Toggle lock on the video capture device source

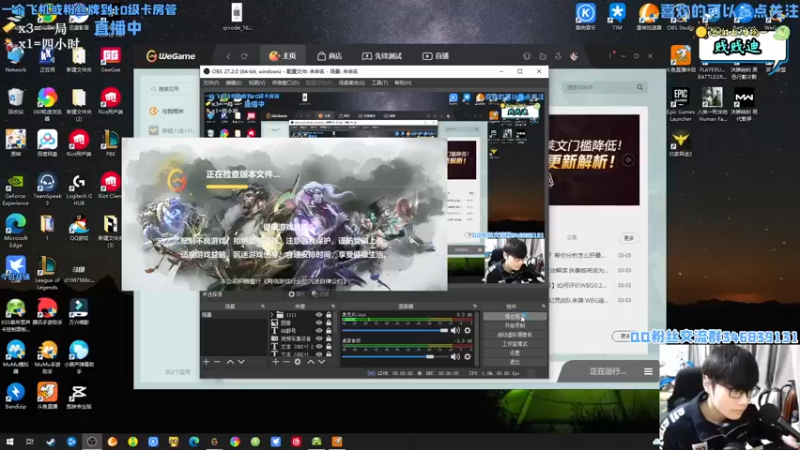(329, 338)
